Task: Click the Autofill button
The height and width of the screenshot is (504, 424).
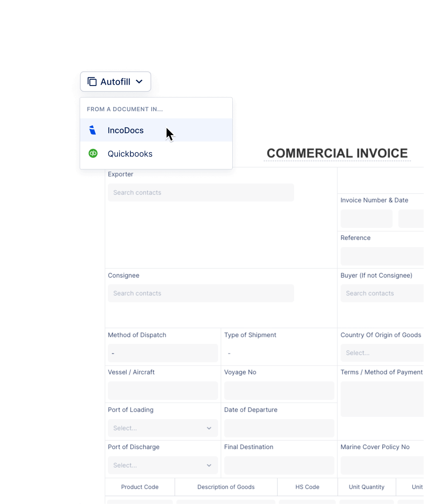Action: [x=115, y=81]
